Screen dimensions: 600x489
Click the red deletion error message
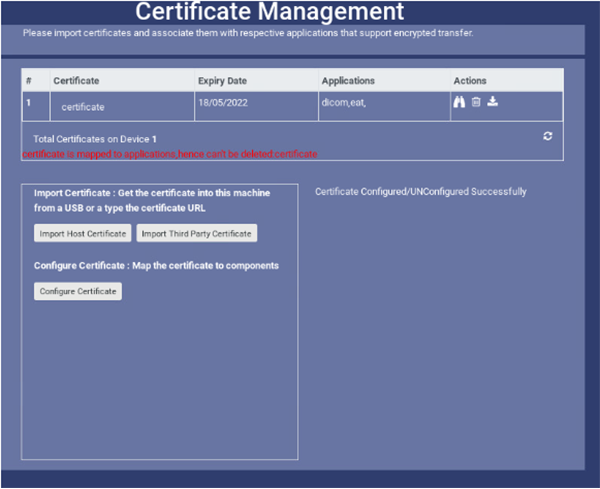[170, 154]
